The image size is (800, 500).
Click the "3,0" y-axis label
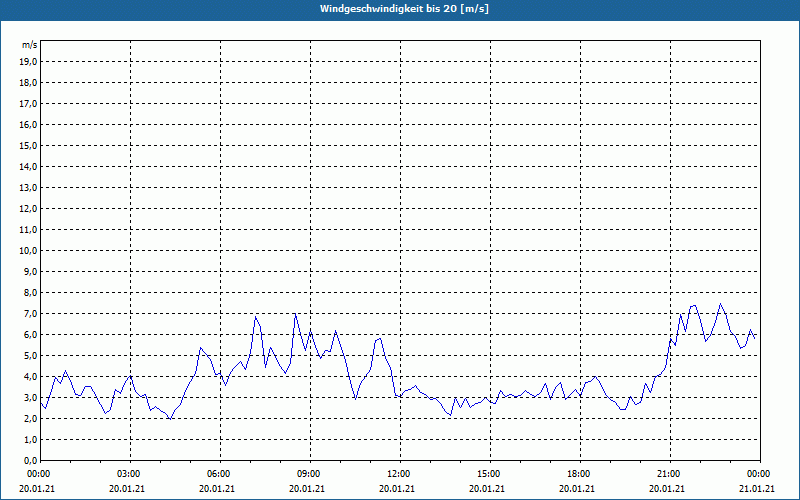click(31, 397)
